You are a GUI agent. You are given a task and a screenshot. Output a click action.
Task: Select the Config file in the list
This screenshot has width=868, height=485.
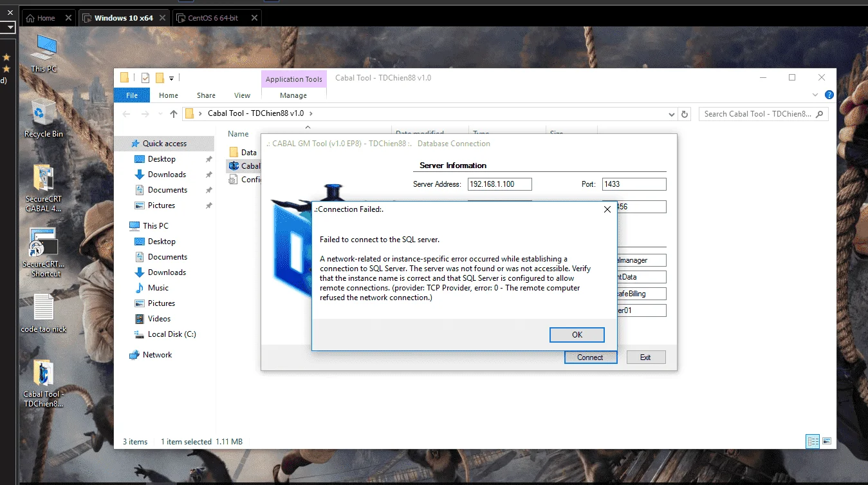[245, 180]
